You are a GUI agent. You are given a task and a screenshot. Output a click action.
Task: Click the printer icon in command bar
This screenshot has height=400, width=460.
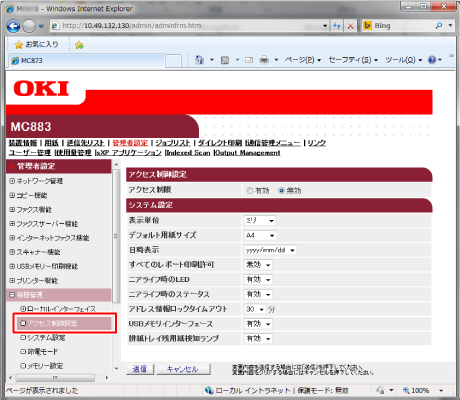(264, 60)
